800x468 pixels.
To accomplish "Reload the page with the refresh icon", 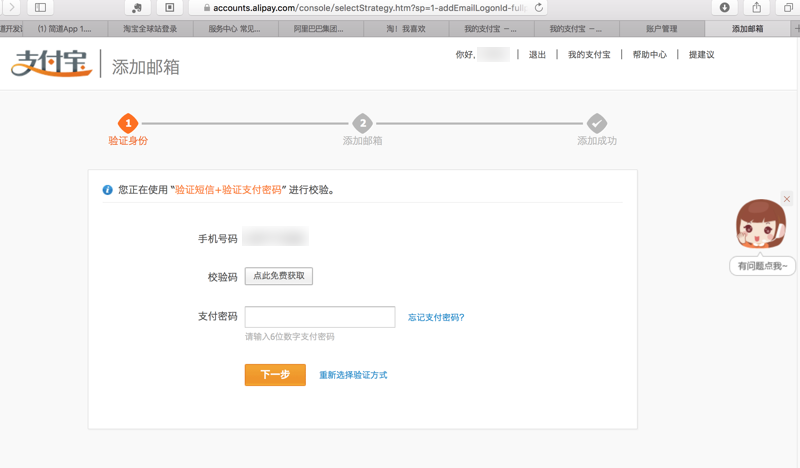I will (539, 8).
